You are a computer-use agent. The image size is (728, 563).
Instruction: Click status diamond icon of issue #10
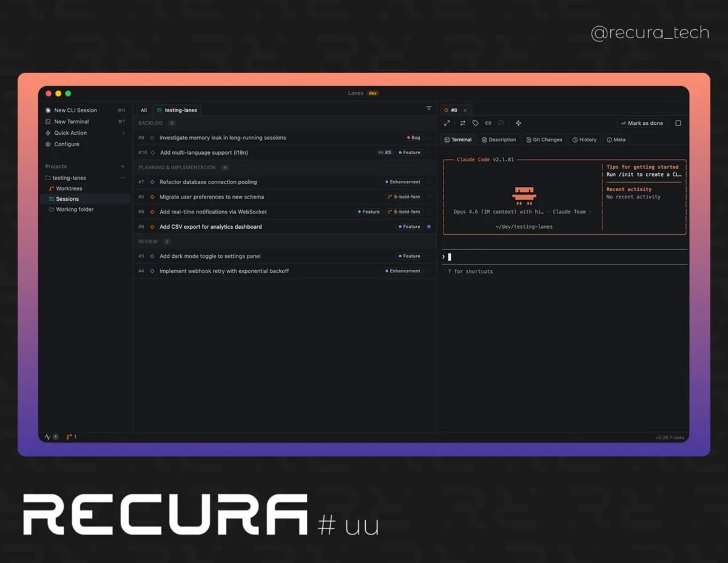click(x=153, y=153)
